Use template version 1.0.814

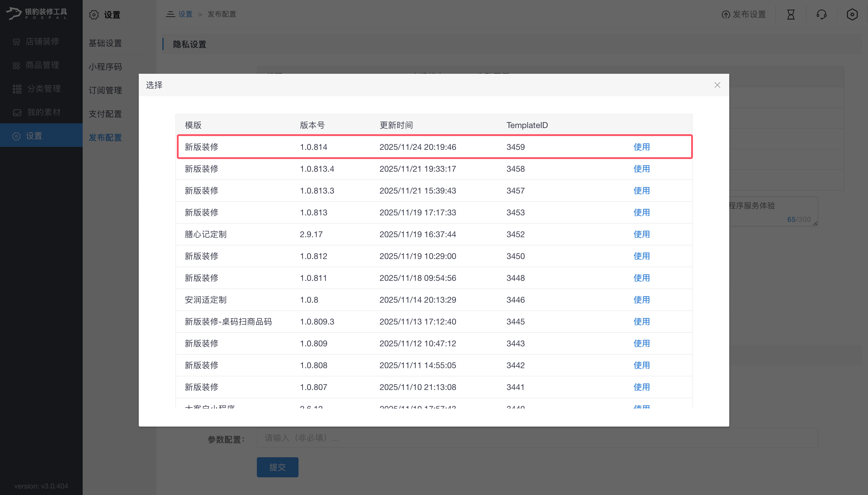641,147
